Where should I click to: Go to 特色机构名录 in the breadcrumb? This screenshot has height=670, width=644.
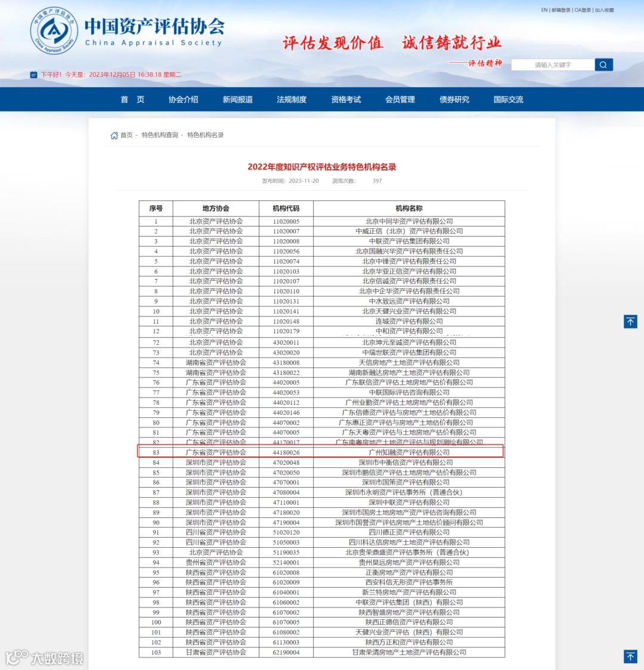point(206,135)
